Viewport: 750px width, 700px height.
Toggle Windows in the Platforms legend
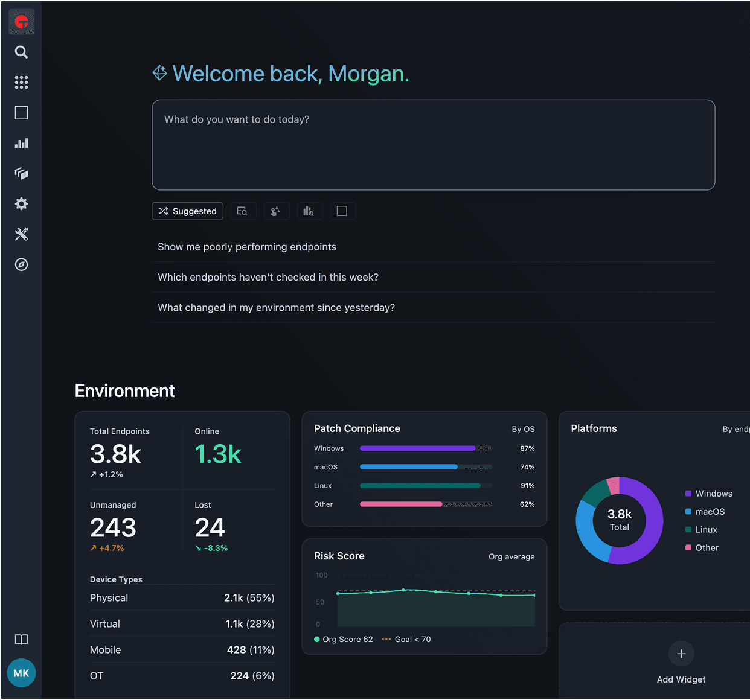pos(709,493)
